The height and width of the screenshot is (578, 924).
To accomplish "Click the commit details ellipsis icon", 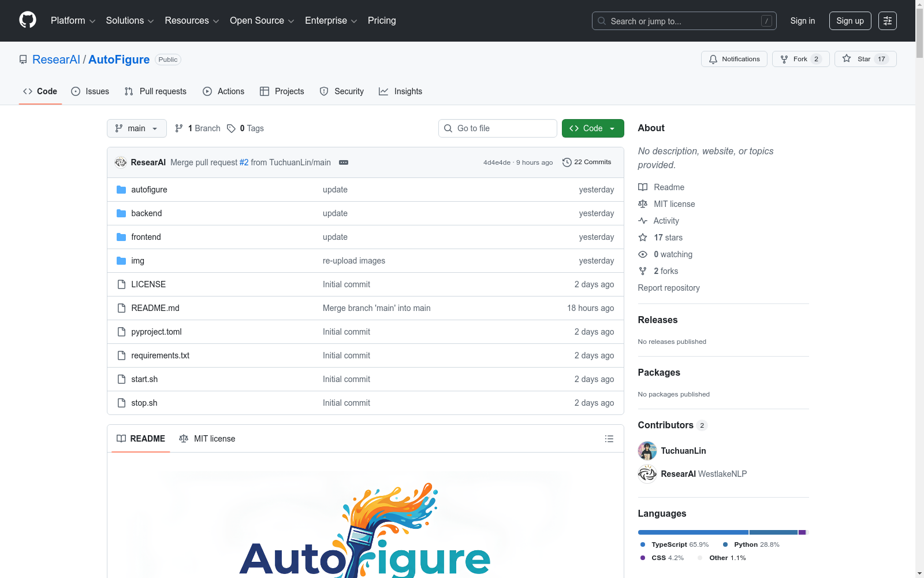I will (x=344, y=162).
